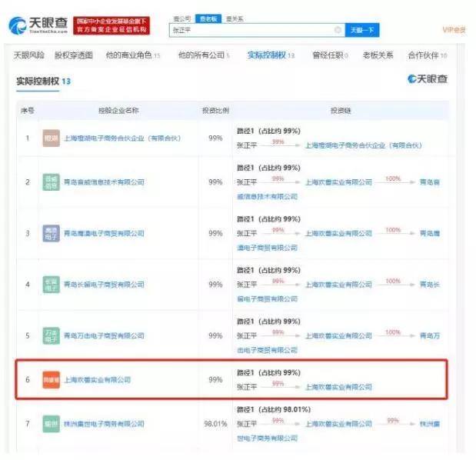Click the company logo icon in row 5
This screenshot has width=476, height=460.
pos(51,335)
